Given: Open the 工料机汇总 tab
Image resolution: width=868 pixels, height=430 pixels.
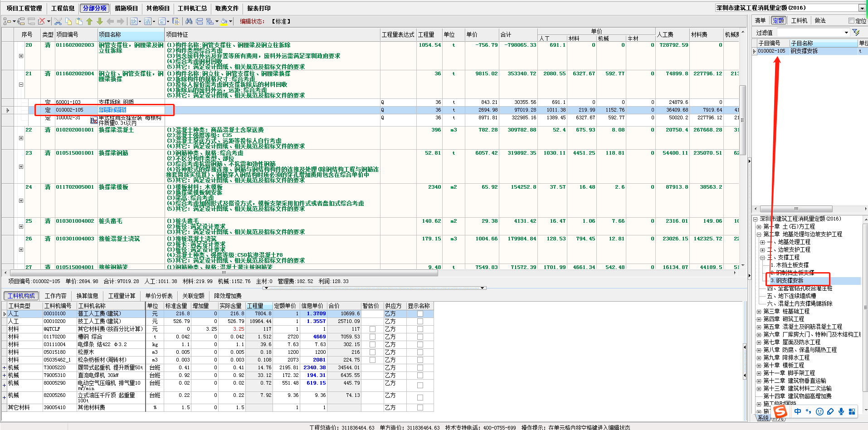Looking at the screenshot, I should pyautogui.click(x=192, y=8).
